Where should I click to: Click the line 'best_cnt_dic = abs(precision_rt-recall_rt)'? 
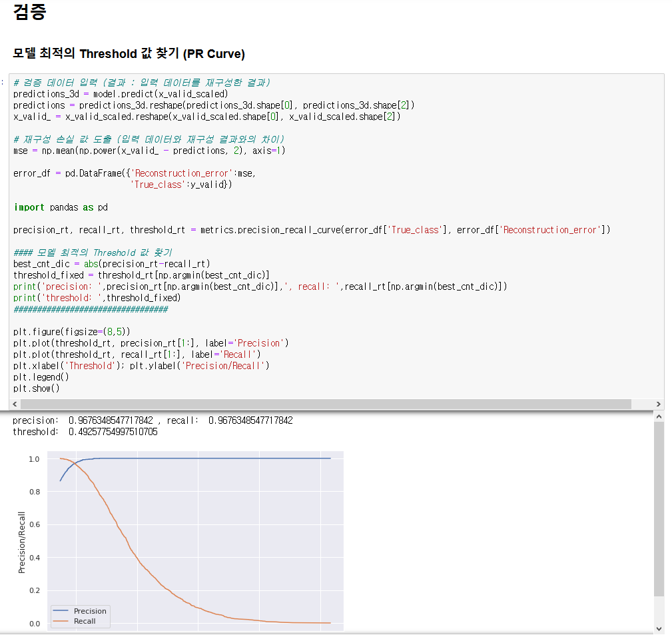[x=112, y=264]
